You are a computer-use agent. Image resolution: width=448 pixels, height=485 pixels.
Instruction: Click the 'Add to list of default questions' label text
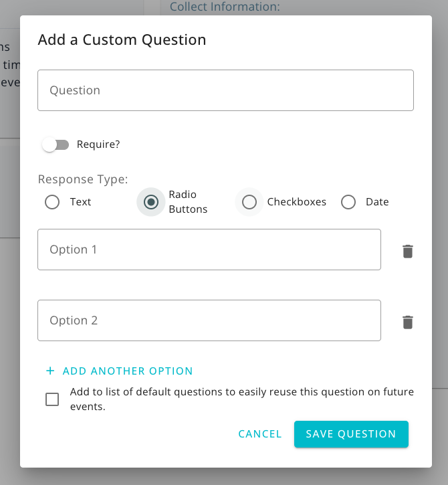[x=242, y=399]
